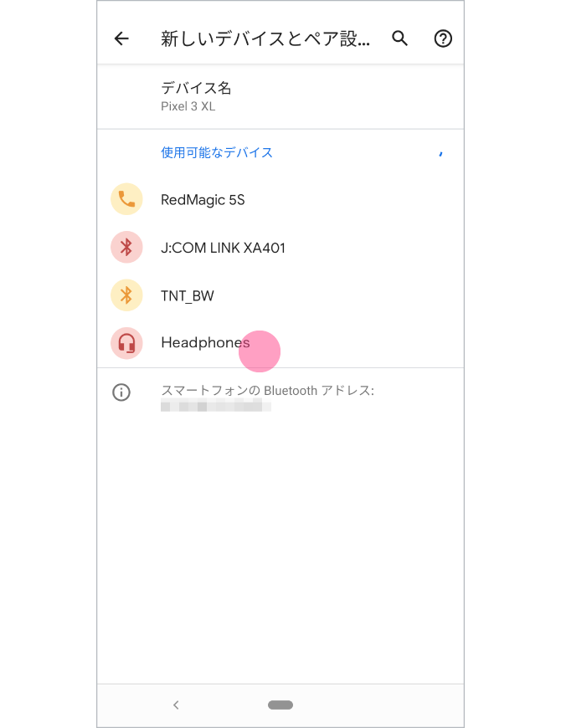Click the back arrow in the top bar
Screen dimensions: 561x728
coord(121,38)
